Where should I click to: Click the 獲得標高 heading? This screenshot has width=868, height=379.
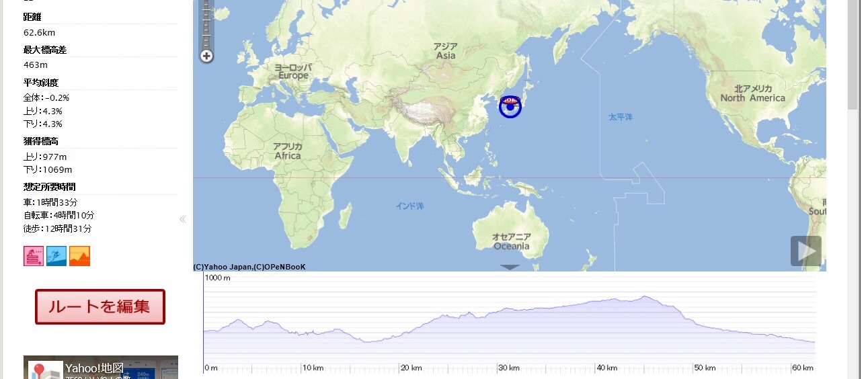(x=40, y=141)
